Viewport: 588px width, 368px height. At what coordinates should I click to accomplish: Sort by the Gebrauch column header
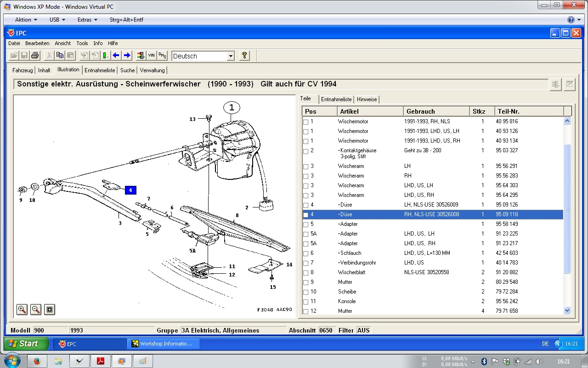436,111
